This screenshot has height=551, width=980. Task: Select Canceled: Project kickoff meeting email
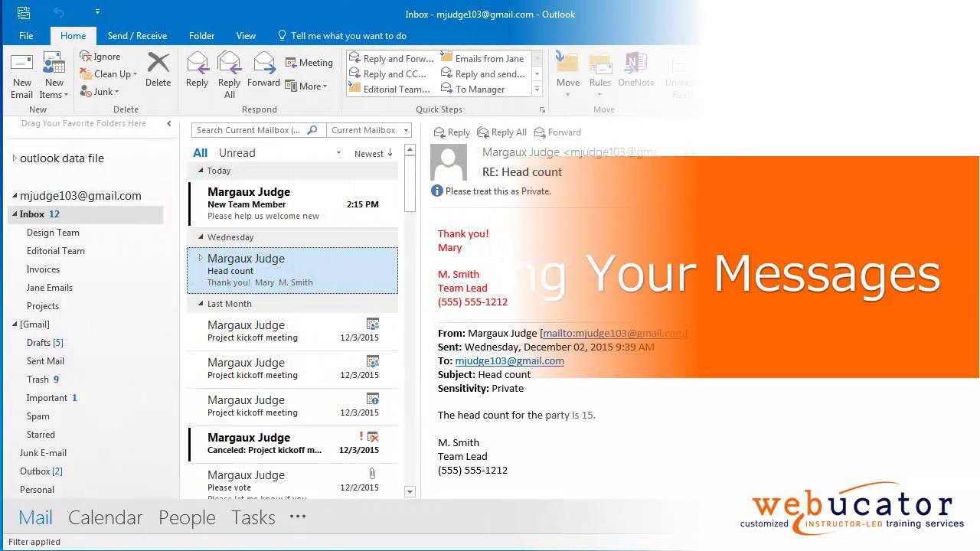coord(293,444)
